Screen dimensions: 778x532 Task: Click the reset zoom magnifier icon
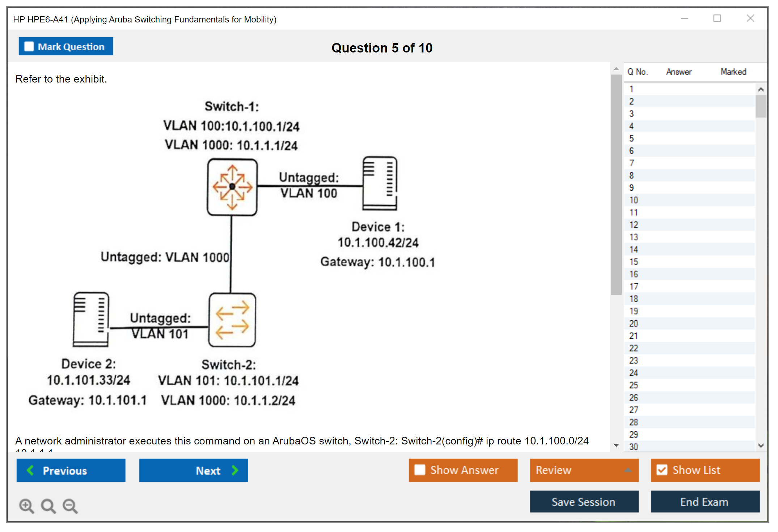click(48, 506)
